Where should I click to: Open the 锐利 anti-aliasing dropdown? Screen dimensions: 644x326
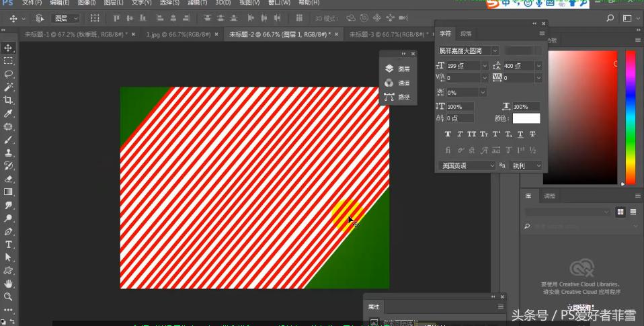pyautogui.click(x=526, y=165)
